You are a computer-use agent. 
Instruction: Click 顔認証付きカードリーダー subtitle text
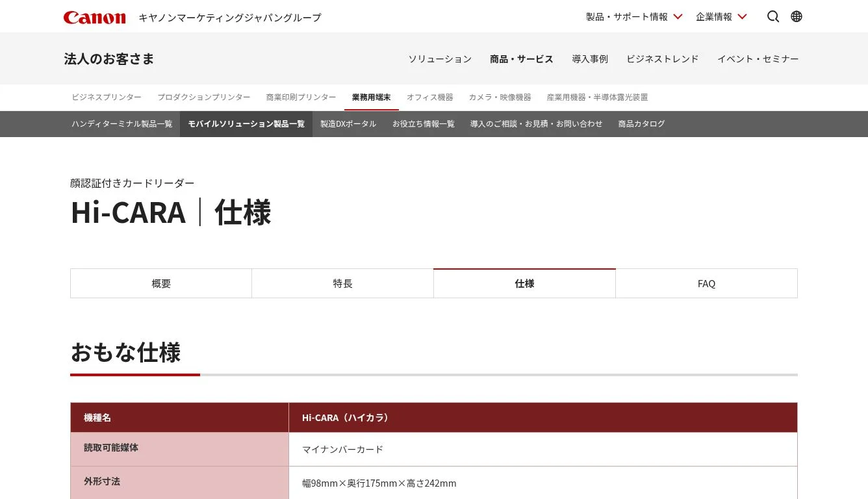(x=133, y=183)
